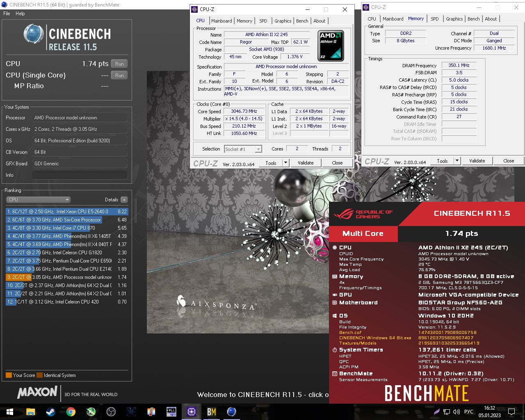Launch Steam from the taskbar
The height and width of the screenshot is (420, 525).
coord(50,411)
